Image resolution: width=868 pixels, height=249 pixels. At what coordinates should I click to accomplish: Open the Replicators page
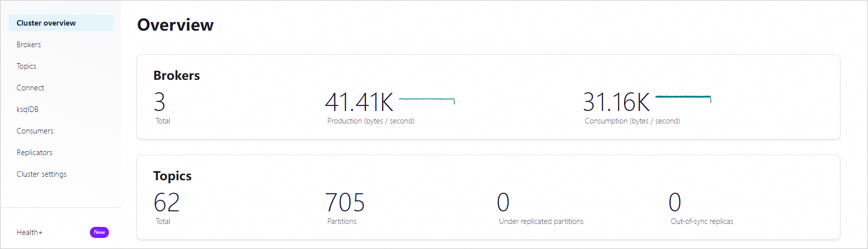(x=34, y=153)
